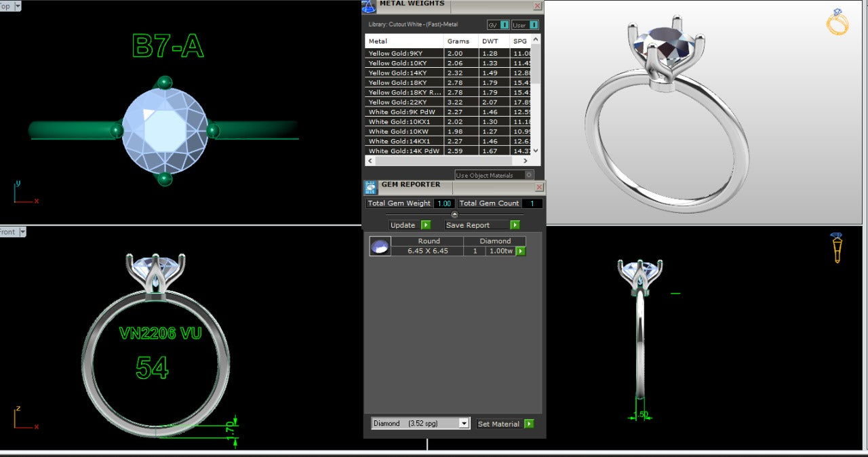This screenshot has height=457, width=868.
Task: Click the round gem thumbnail in Gem Reporter
Action: (380, 246)
